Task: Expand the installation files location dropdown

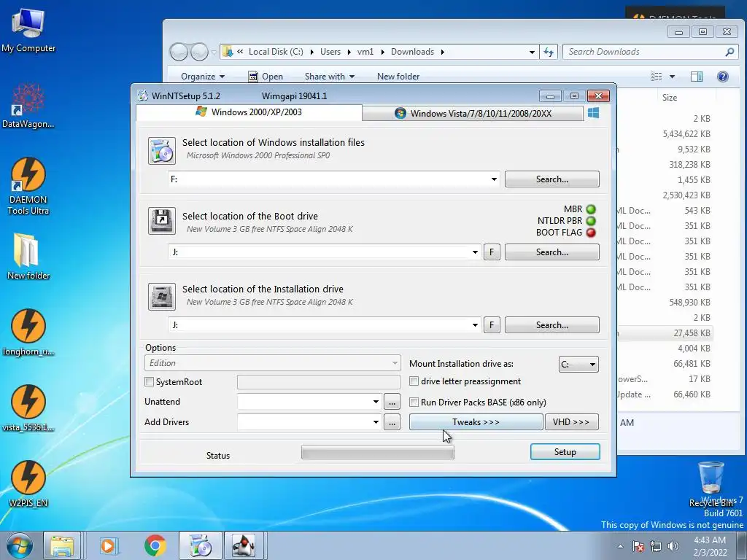Action: [494, 179]
